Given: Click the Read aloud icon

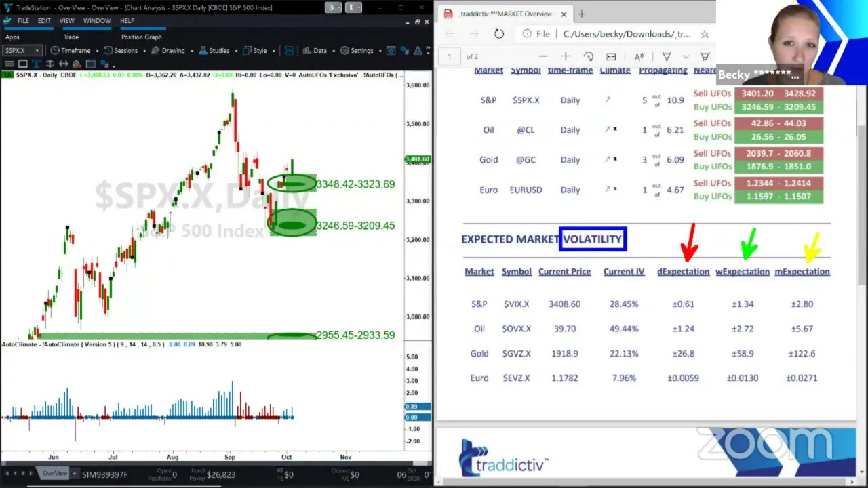Looking at the screenshot, I should (639, 56).
